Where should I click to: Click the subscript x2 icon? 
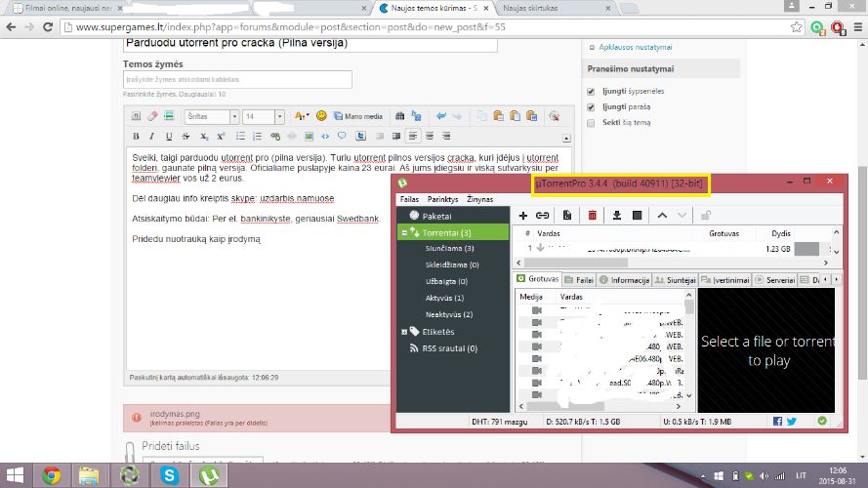click(x=204, y=136)
